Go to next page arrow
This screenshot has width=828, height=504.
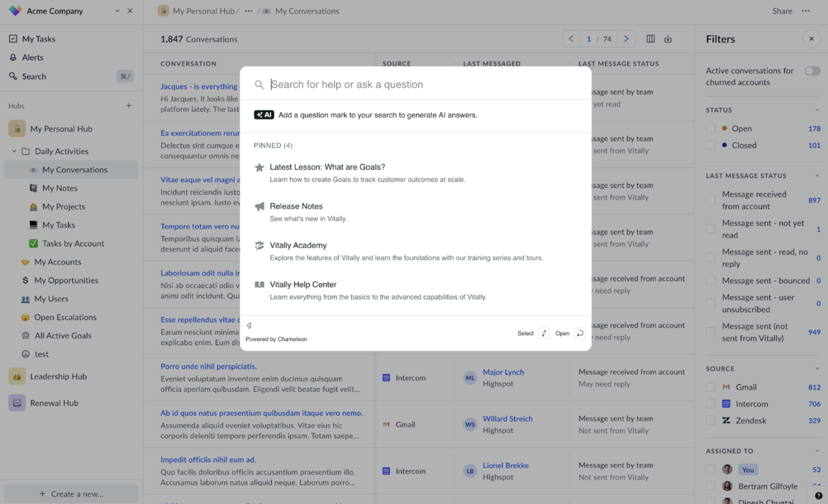626,39
